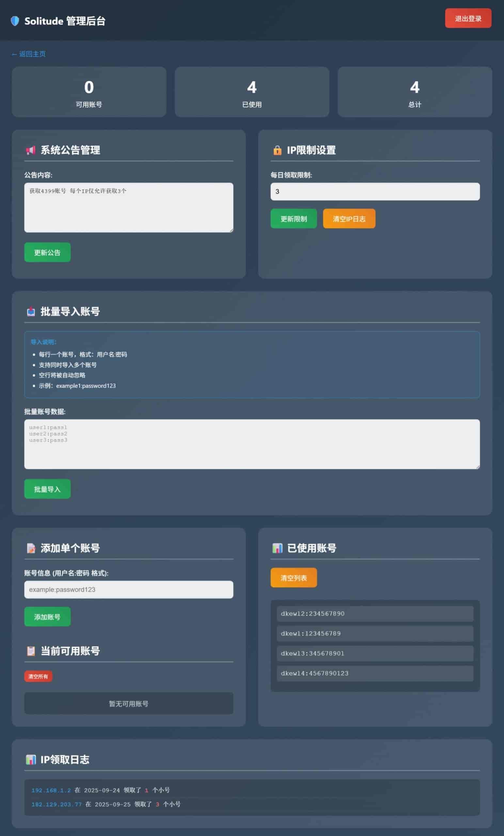
Task: Click the note icon beside 添加单个账号
Action: (x=31, y=548)
